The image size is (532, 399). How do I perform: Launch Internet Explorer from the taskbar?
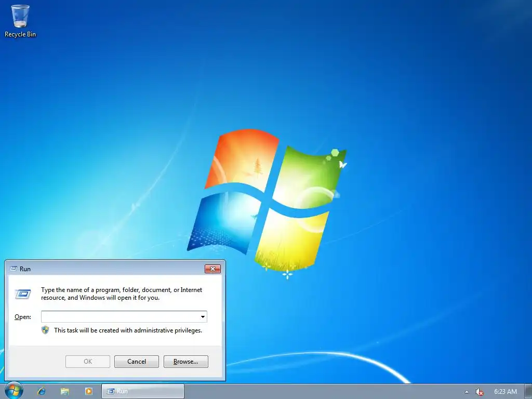click(42, 391)
